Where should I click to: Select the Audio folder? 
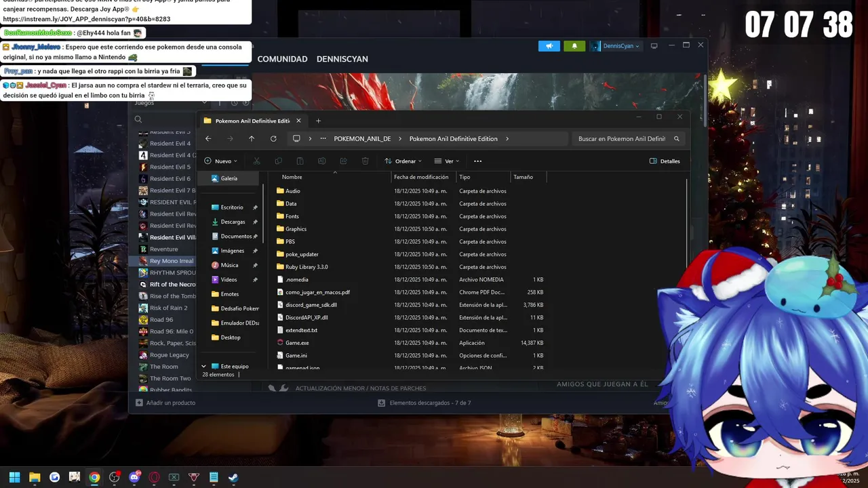[292, 191]
